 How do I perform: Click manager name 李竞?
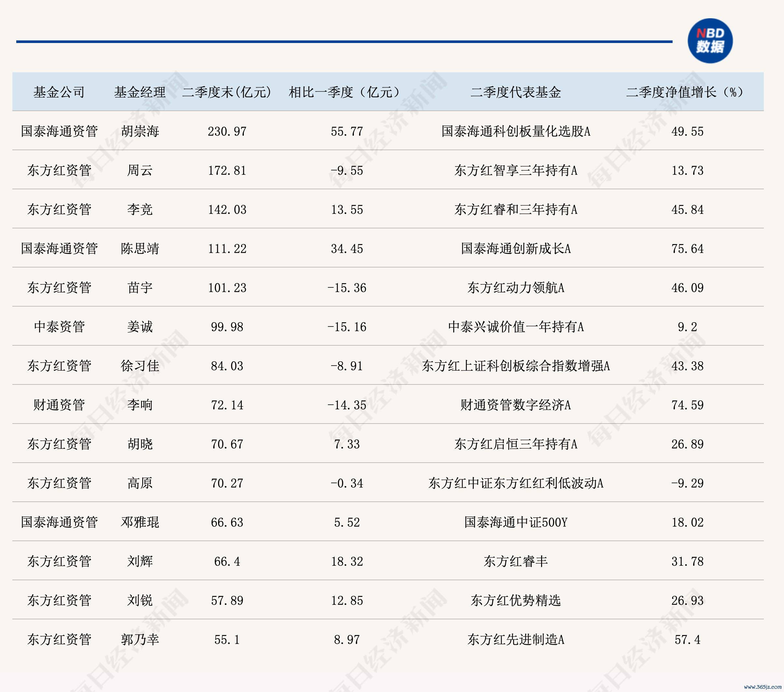(140, 209)
